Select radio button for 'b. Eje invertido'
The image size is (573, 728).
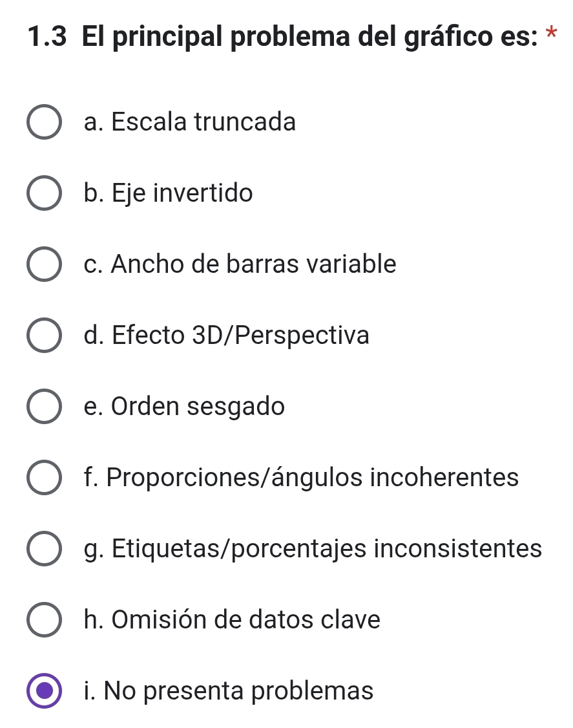pyautogui.click(x=45, y=194)
